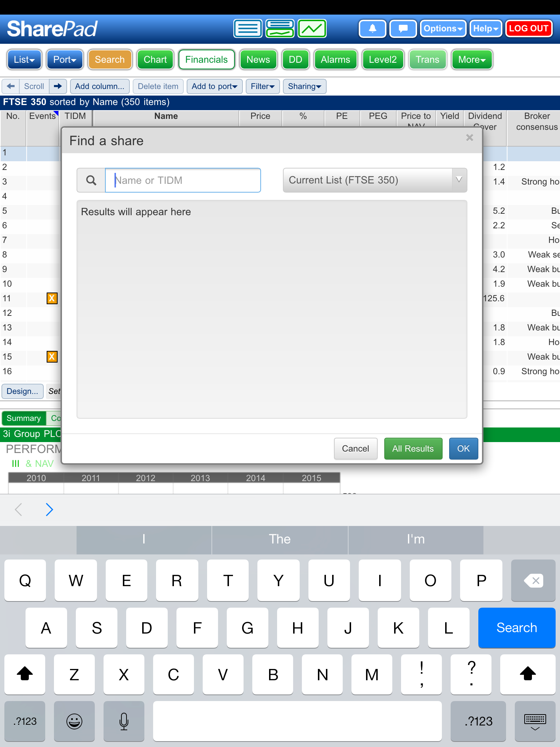Image resolution: width=560 pixels, height=747 pixels.
Task: Open the Add to port dropdown
Action: point(214,86)
